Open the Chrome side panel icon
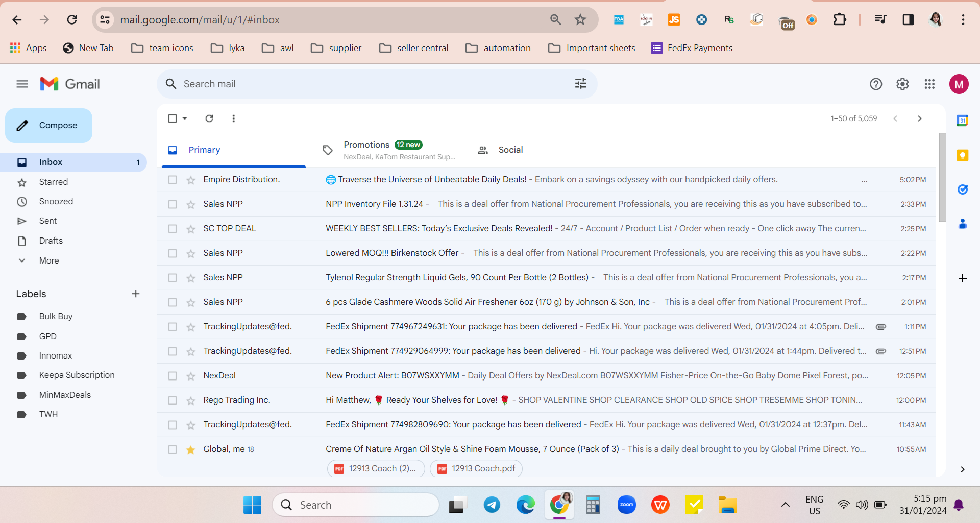The image size is (980, 523). click(x=908, y=20)
